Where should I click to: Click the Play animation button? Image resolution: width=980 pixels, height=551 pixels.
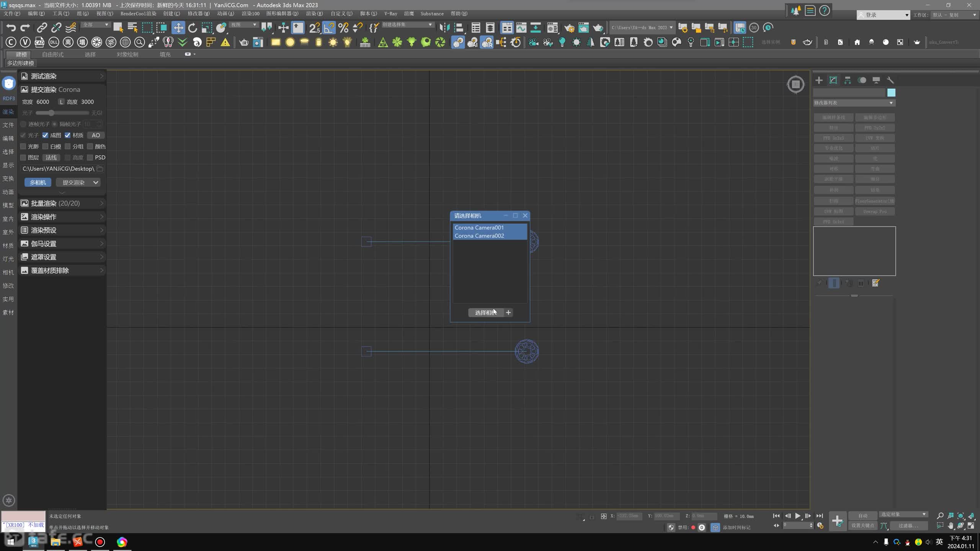click(798, 516)
